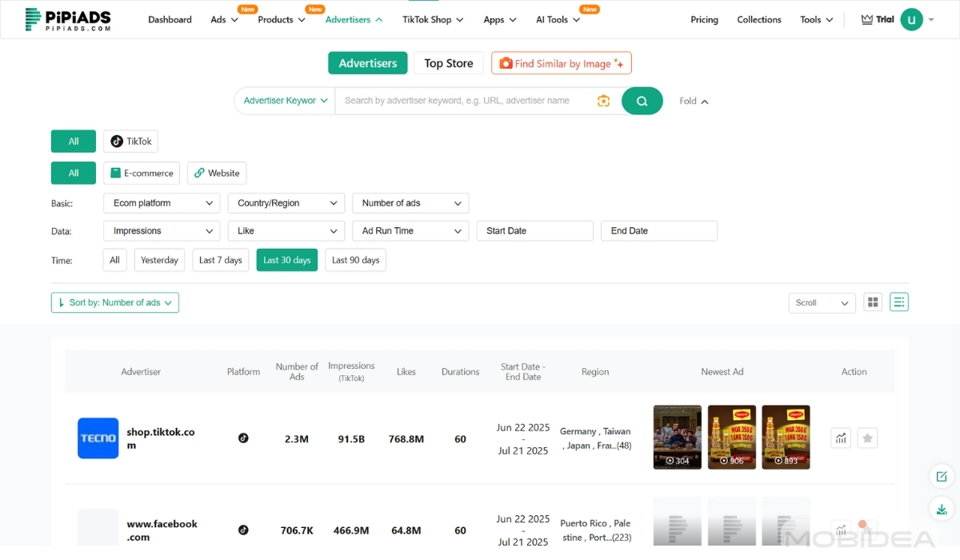Set time filter to Last 90 days
The width and height of the screenshot is (960, 560).
click(355, 260)
